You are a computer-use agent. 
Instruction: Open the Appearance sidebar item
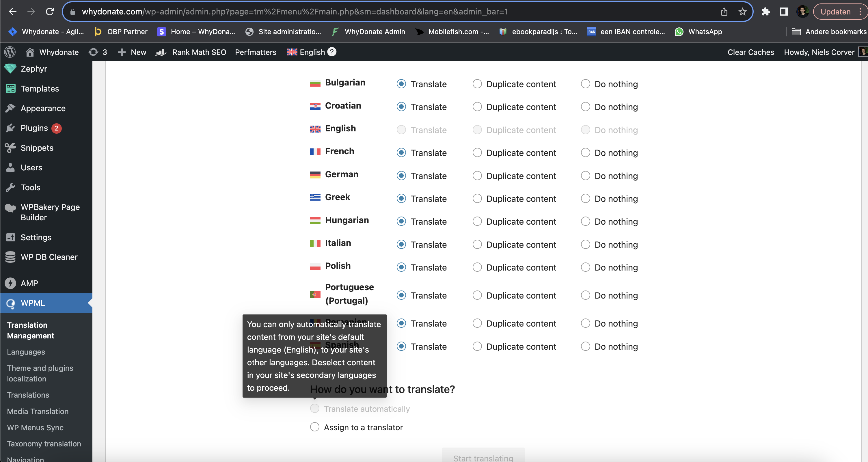coord(46,108)
